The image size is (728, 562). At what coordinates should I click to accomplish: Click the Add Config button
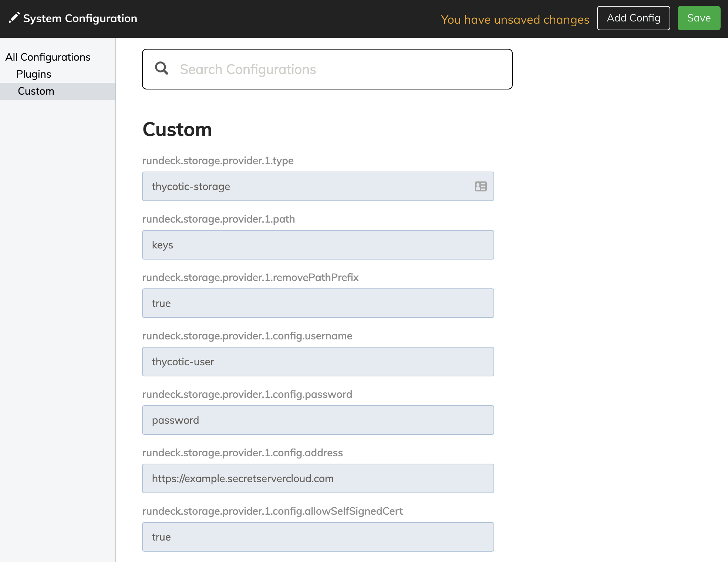point(633,18)
